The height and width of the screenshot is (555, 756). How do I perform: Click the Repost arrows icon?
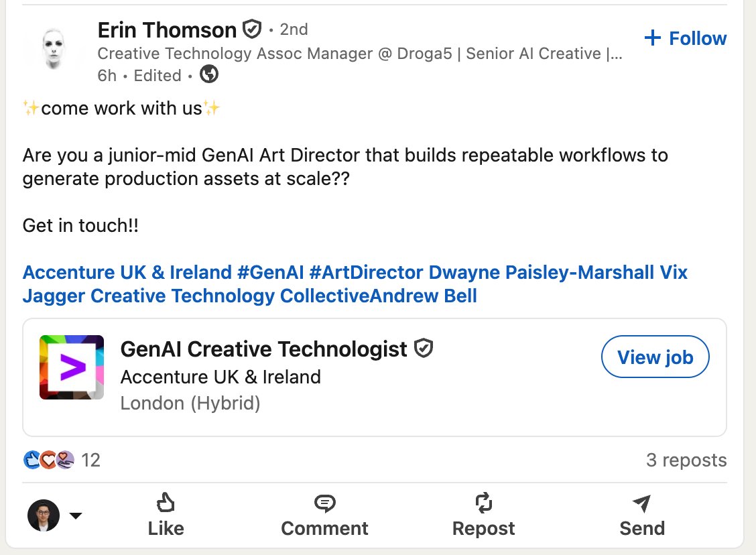tap(484, 503)
